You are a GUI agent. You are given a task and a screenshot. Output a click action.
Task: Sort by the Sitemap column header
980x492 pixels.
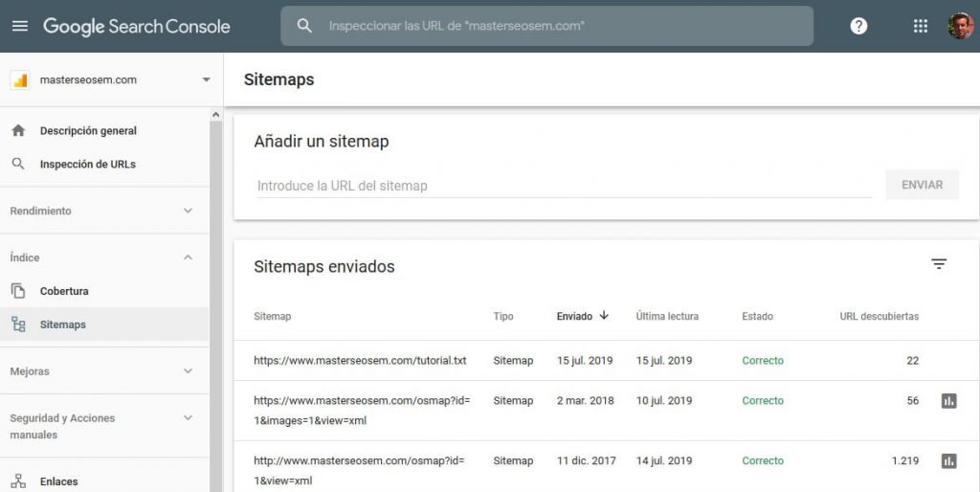(x=273, y=316)
